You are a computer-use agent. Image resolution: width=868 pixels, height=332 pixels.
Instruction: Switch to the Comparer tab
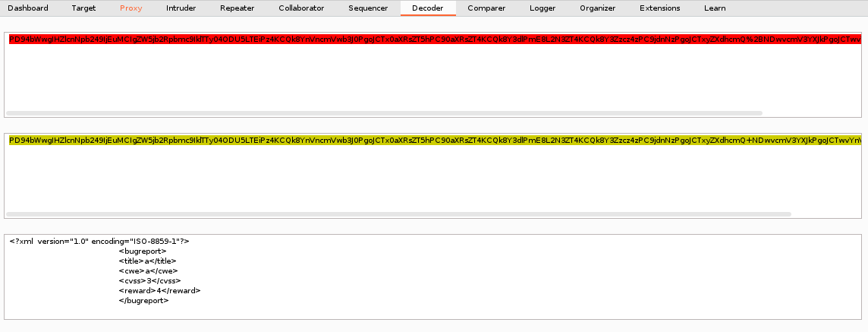[486, 8]
